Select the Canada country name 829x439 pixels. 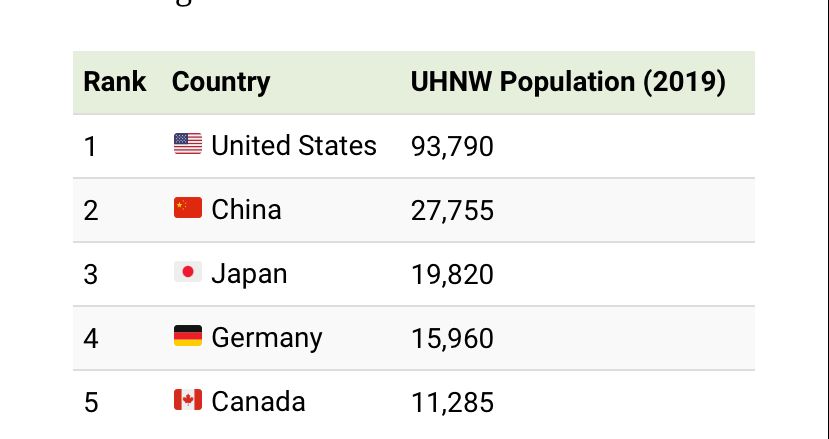tap(258, 402)
